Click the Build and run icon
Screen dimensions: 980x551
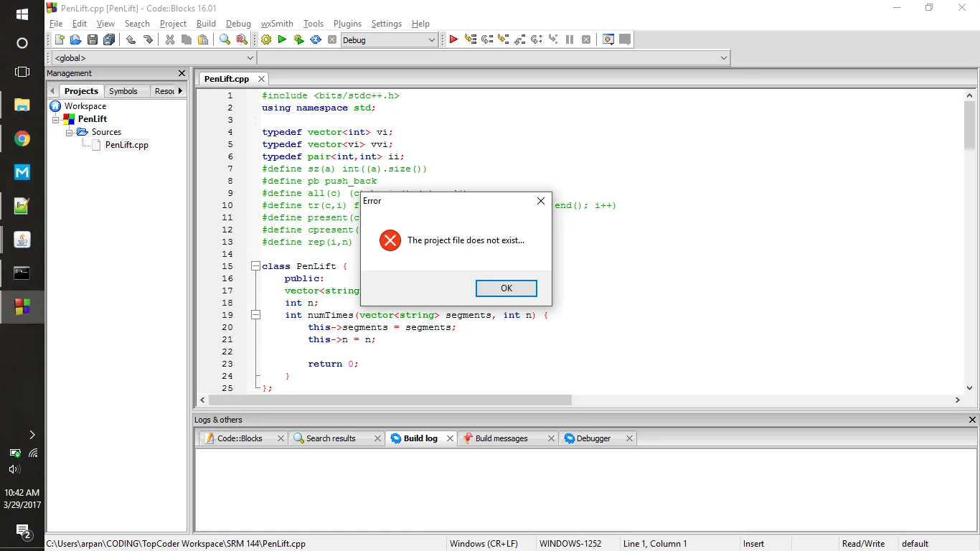[299, 40]
